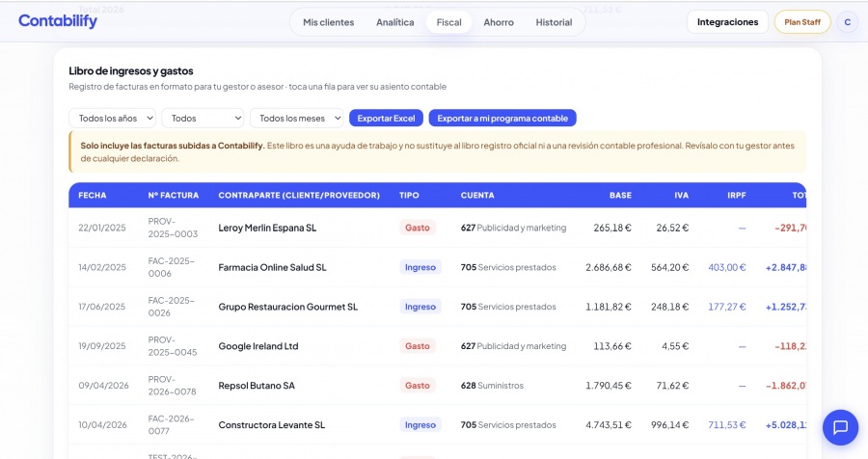868x459 pixels.
Task: Click 705 Servicios prestados on Farmacia row
Action: point(508,267)
